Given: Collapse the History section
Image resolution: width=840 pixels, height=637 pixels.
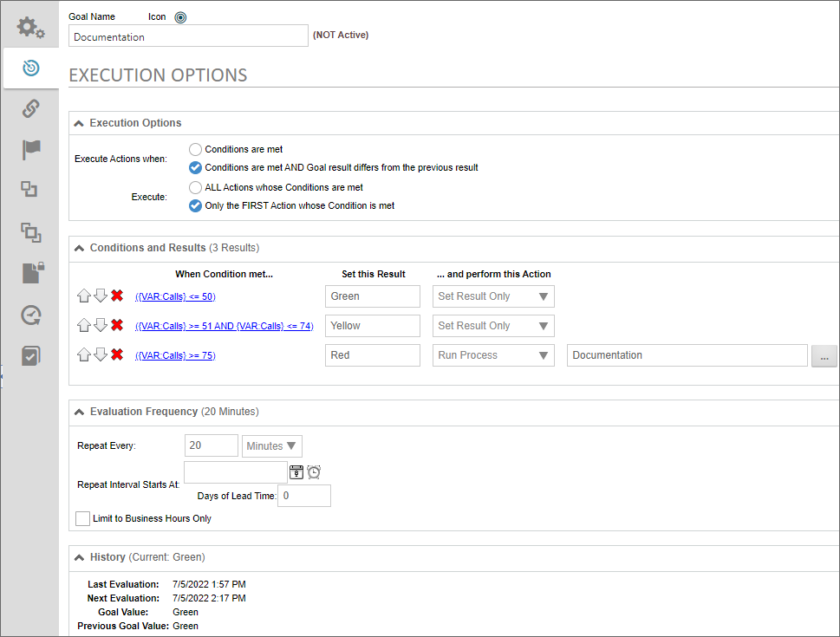Looking at the screenshot, I should (x=79, y=557).
